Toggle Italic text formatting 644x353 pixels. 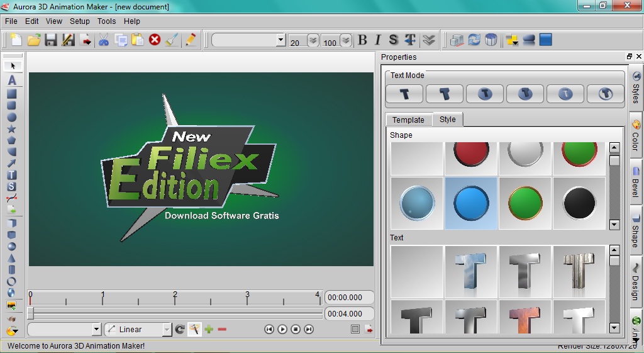coord(378,40)
